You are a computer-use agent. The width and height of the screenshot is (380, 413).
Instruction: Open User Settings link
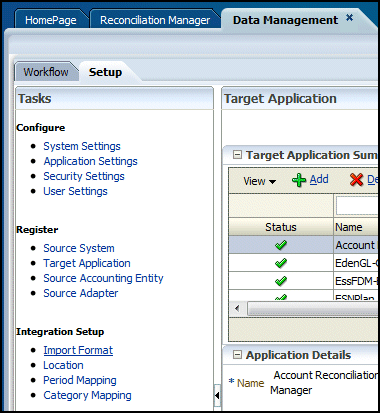click(75, 191)
